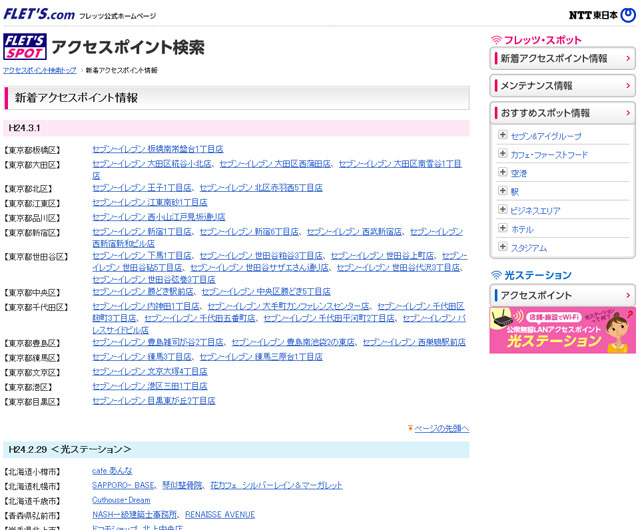
Task: Open セブン-イレブン 世田谷サザエさん通り店 link
Action: pos(259,268)
